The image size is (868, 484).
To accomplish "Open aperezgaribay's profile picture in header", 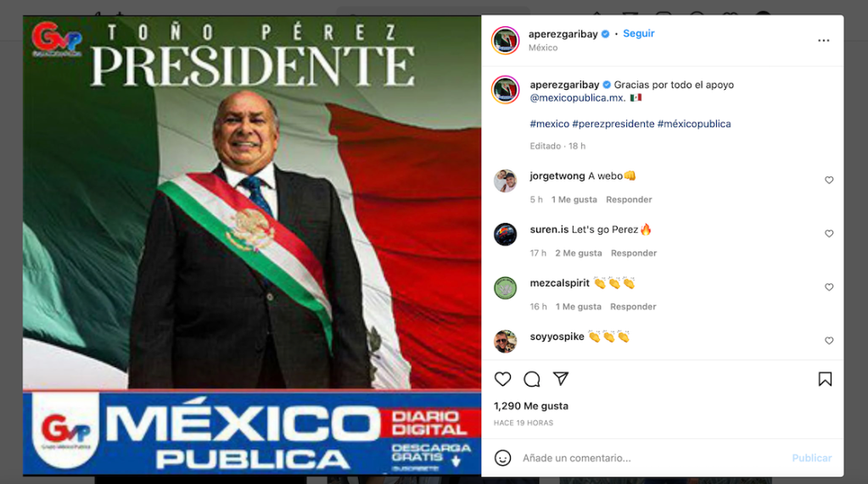I will [505, 41].
